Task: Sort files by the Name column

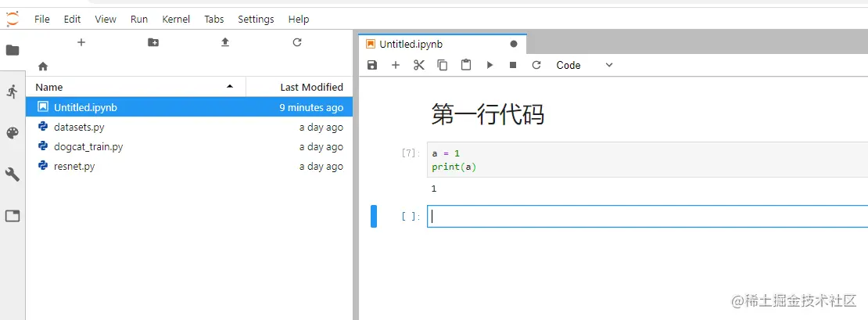Action: (x=135, y=87)
